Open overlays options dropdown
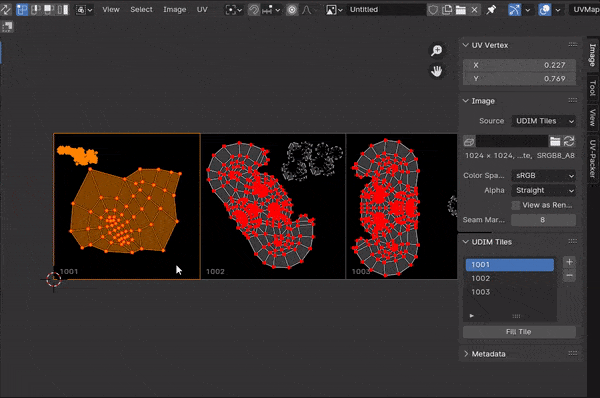 (x=558, y=10)
